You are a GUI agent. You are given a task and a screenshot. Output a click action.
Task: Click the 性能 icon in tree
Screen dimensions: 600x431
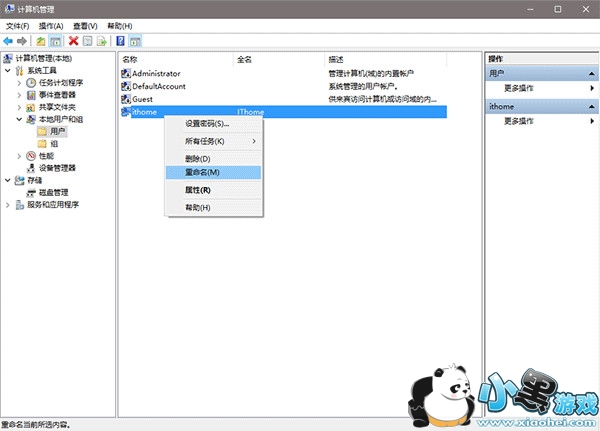tap(31, 156)
